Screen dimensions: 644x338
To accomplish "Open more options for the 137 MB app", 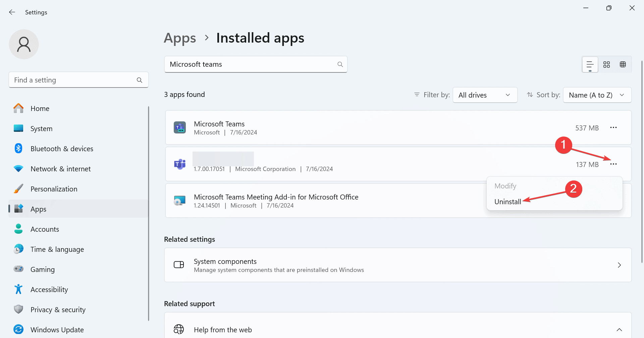I will [613, 164].
